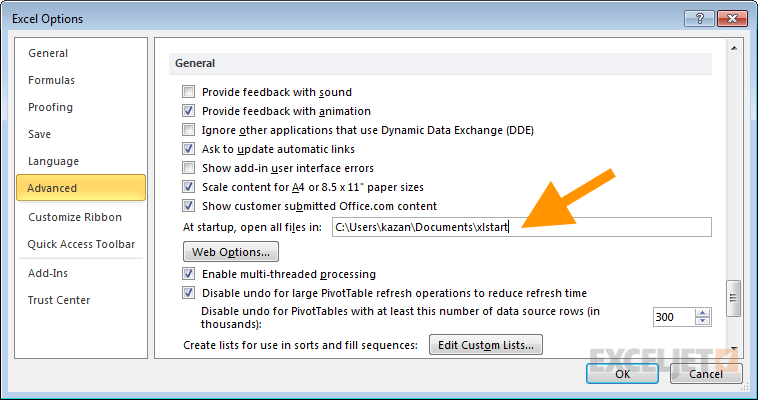Open Customize Ribbon settings
This screenshot has width=758, height=400.
tap(75, 217)
